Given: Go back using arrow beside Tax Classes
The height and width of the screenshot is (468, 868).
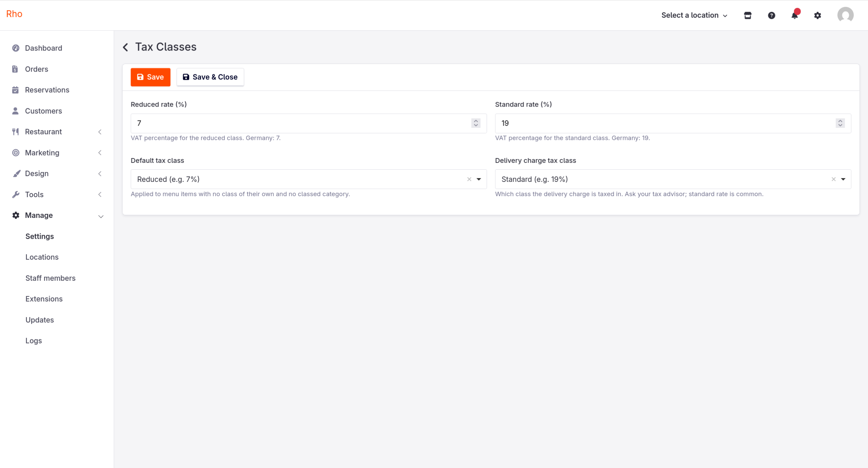Looking at the screenshot, I should point(125,47).
